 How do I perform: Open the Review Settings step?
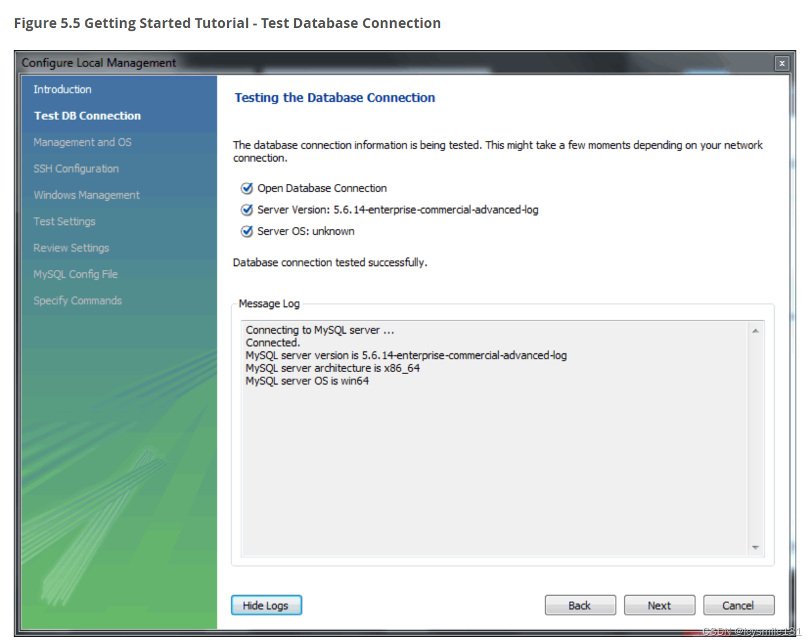click(x=71, y=248)
